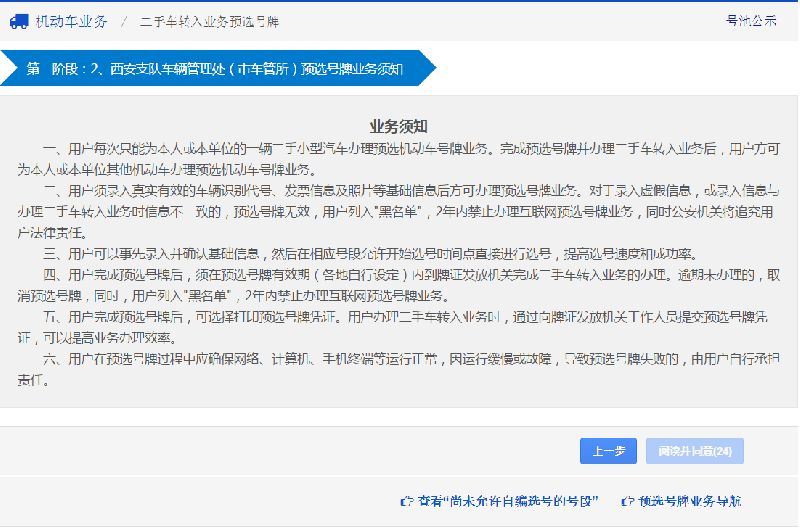Open the 预选号牌业务导航 link
The image size is (800, 528).
[x=689, y=501]
